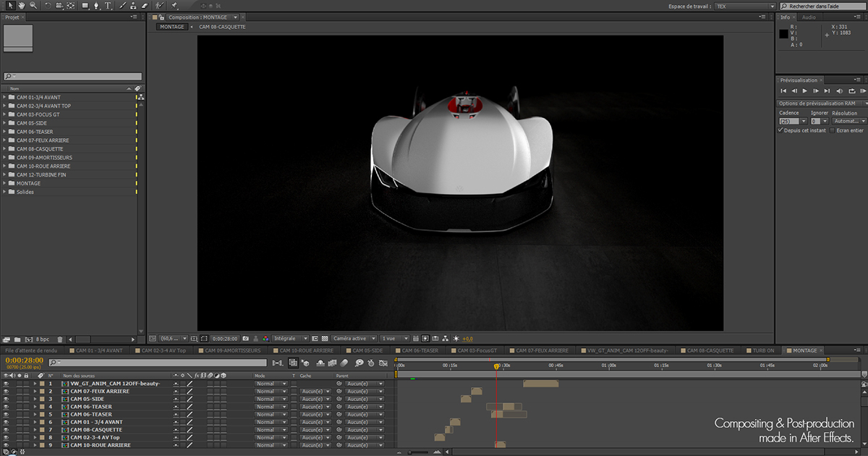Screen dimensions: 868x456
Task: Click the black color swatch in Info panel
Action: [783, 34]
